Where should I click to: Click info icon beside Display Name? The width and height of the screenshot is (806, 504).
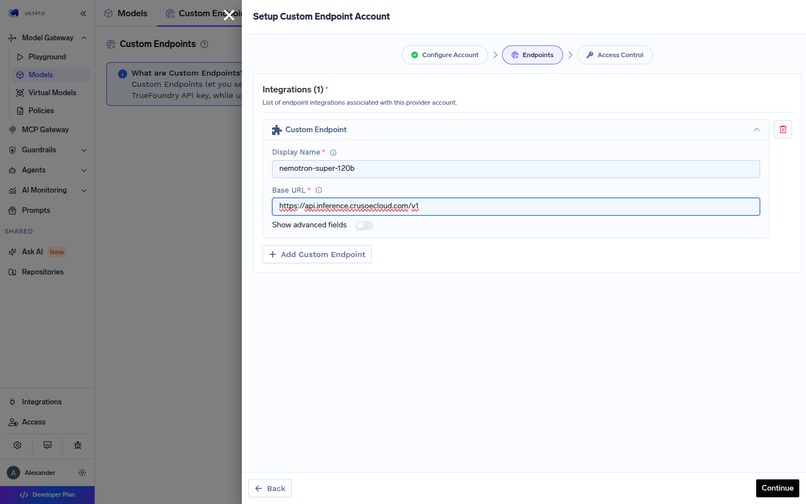click(x=333, y=152)
